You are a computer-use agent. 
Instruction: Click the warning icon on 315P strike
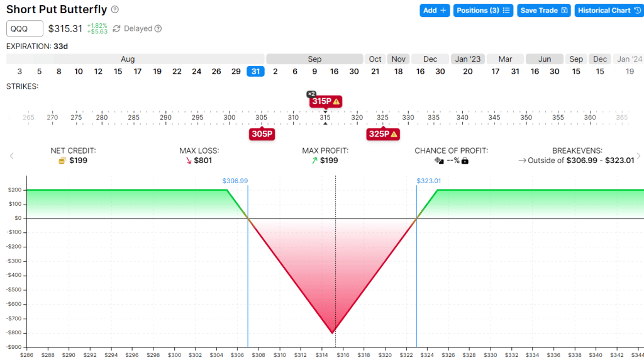click(x=336, y=101)
